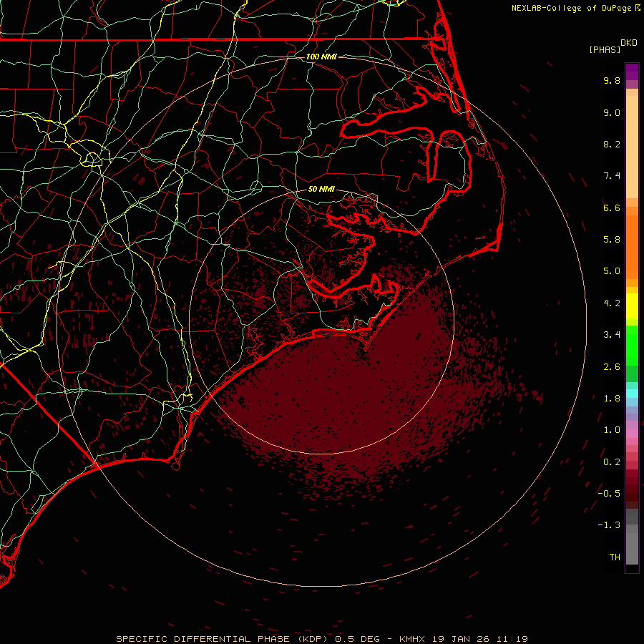Click the DKD product label
Screen dimensions: 644x644
[x=629, y=43]
